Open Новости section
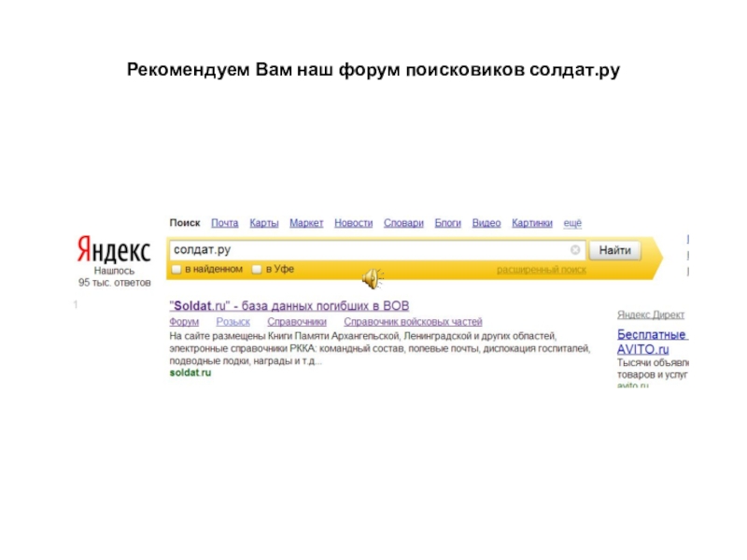 point(354,223)
